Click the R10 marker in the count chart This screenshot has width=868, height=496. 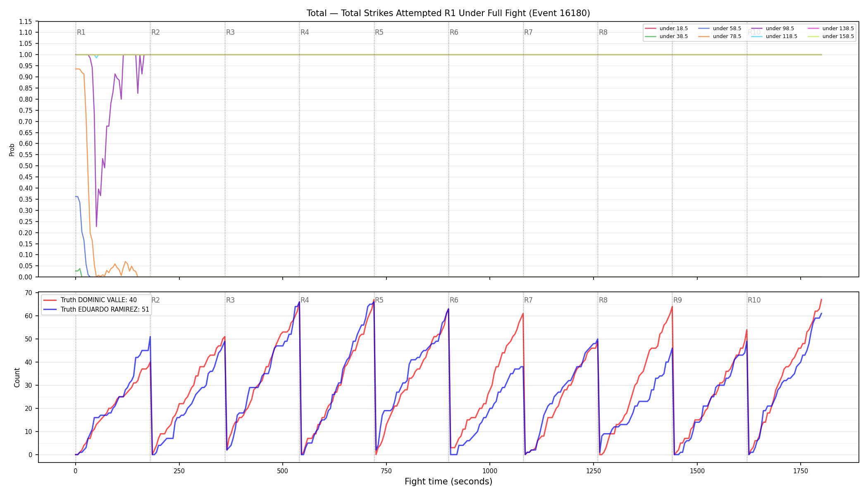pyautogui.click(x=754, y=300)
